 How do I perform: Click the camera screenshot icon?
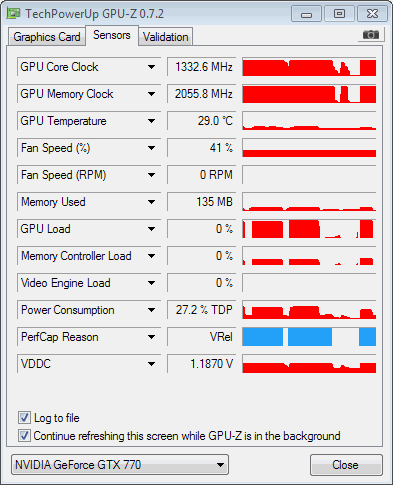pyautogui.click(x=371, y=34)
